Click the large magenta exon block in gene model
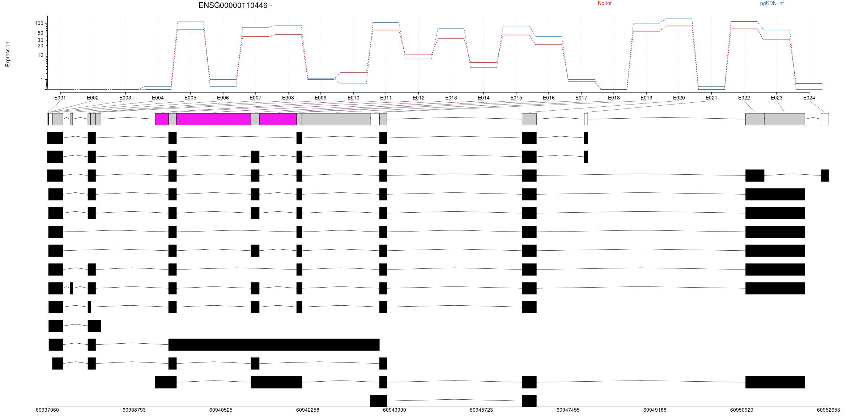The height and width of the screenshot is (416, 868). coord(214,119)
